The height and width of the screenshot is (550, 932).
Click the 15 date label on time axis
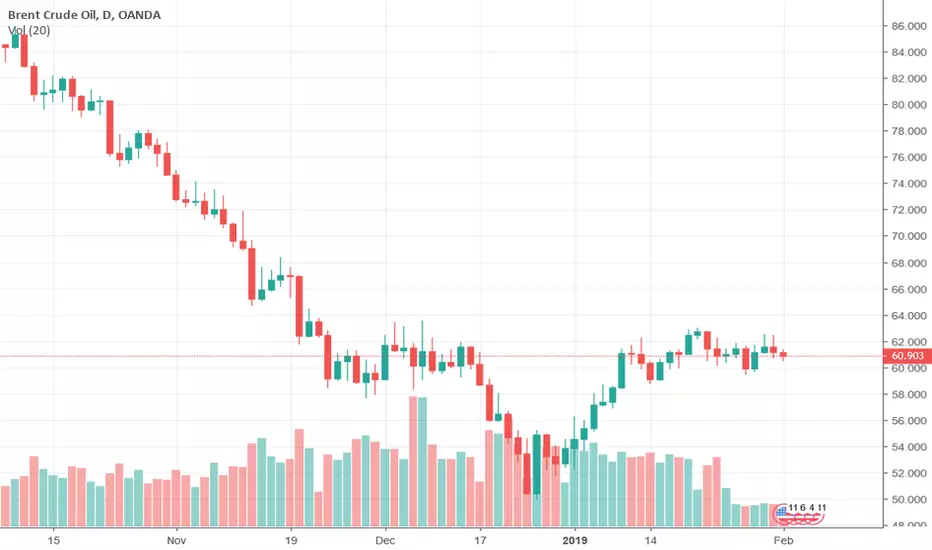[x=53, y=540]
